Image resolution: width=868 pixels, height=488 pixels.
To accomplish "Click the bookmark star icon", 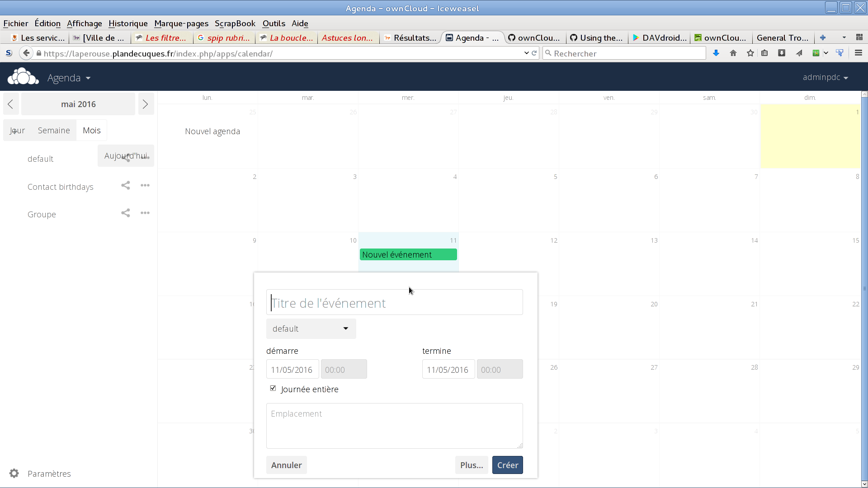I will 750,53.
